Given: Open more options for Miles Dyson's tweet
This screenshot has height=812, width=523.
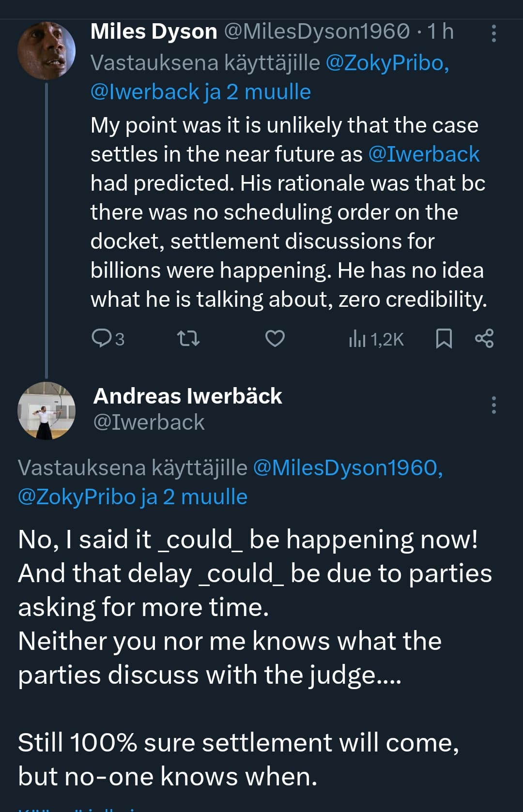Looking at the screenshot, I should (493, 33).
